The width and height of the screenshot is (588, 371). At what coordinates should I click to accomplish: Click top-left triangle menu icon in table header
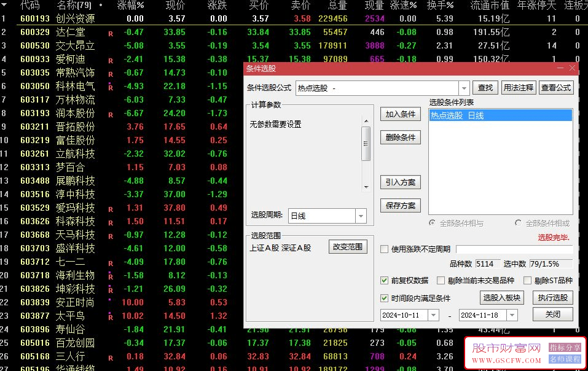click(4, 5)
